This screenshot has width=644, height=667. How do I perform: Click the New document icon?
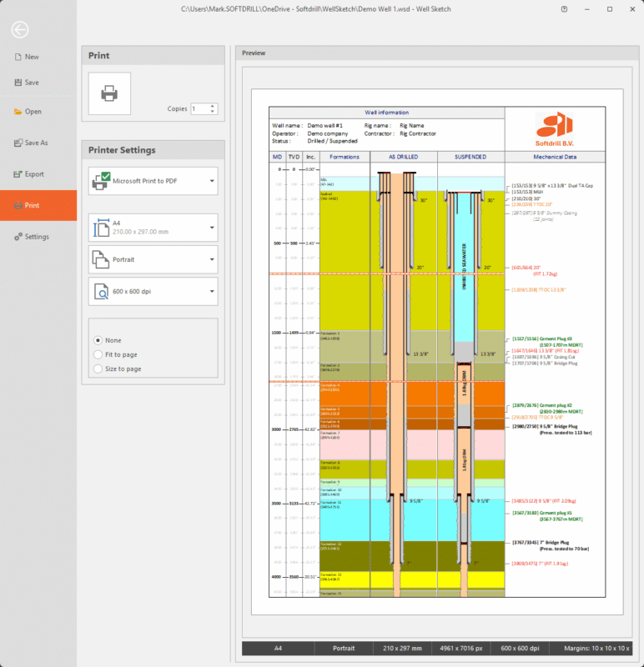click(18, 57)
